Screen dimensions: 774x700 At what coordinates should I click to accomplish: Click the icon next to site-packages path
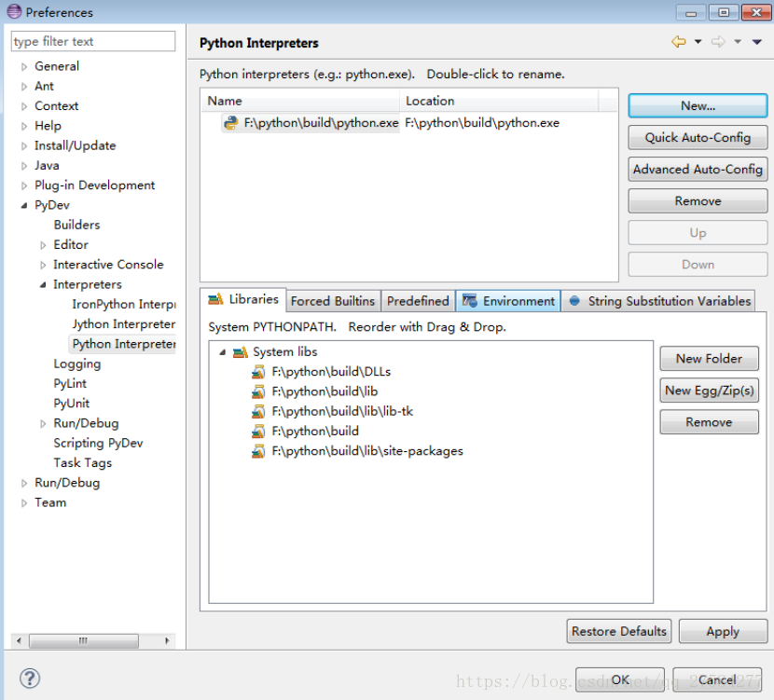pos(258,451)
